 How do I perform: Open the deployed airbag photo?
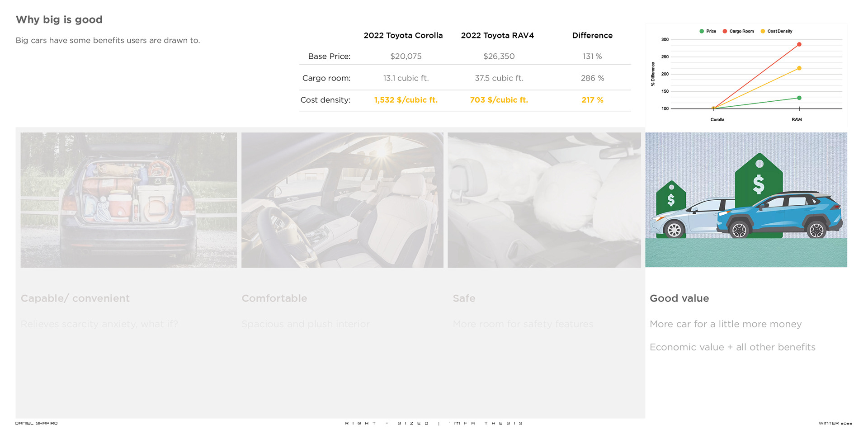[544, 200]
